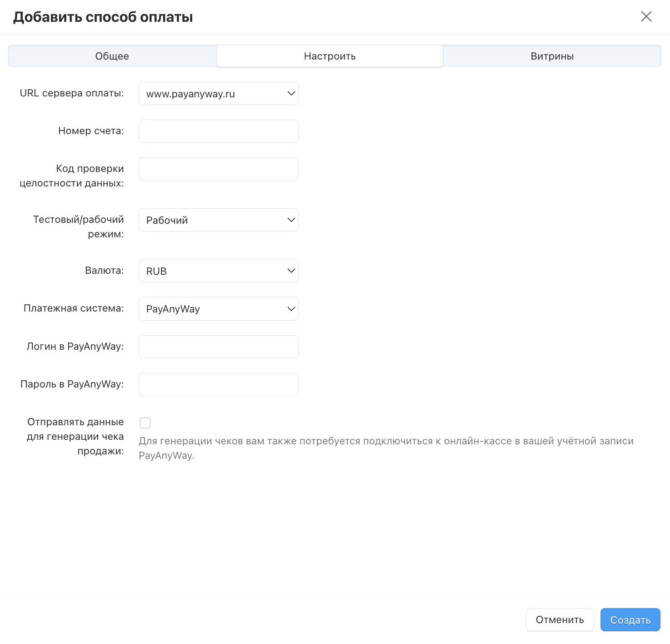Focus the Пароль в PayAnyWay field

pos(218,385)
